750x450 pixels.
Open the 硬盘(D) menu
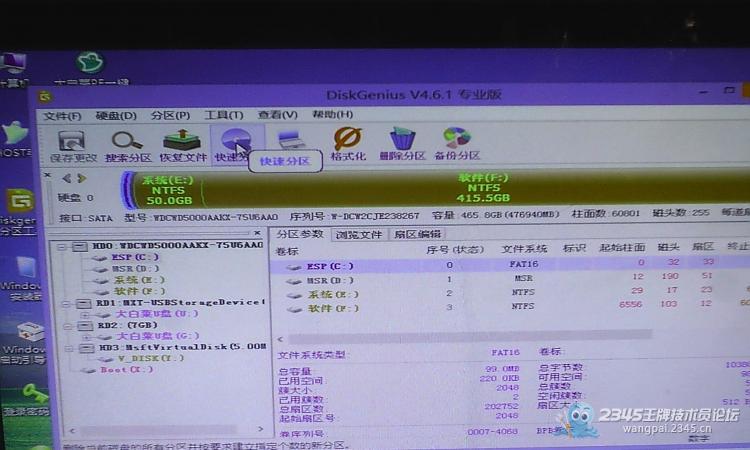coord(116,116)
